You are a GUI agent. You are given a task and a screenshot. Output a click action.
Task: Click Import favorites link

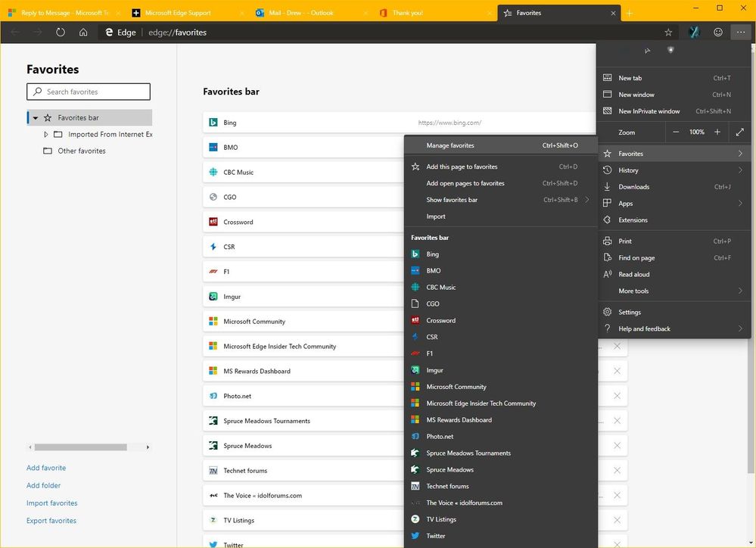[52, 503]
